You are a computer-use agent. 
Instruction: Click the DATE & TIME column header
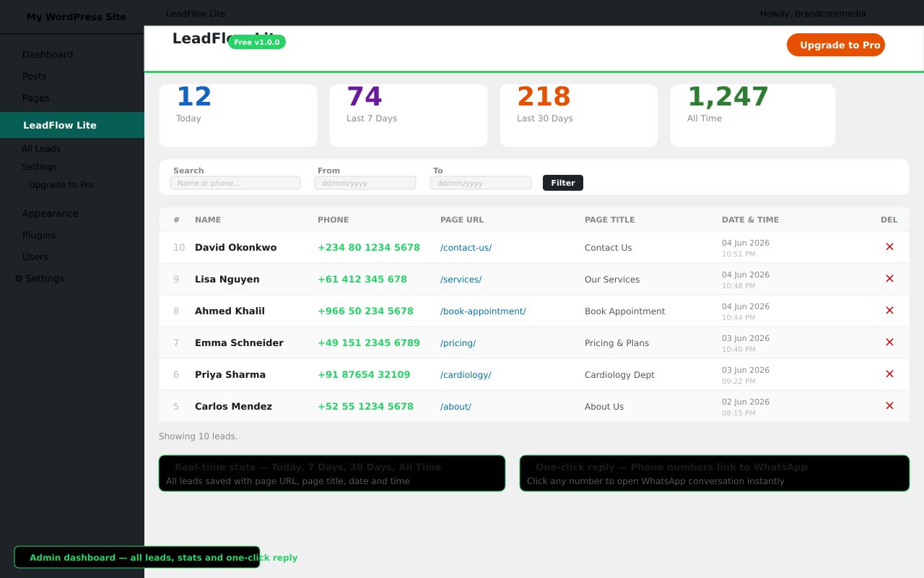(x=750, y=220)
